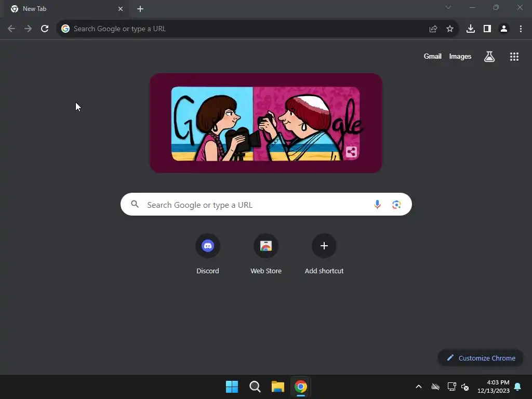Open the notifications bell
This screenshot has height=399, width=532.
[518, 387]
